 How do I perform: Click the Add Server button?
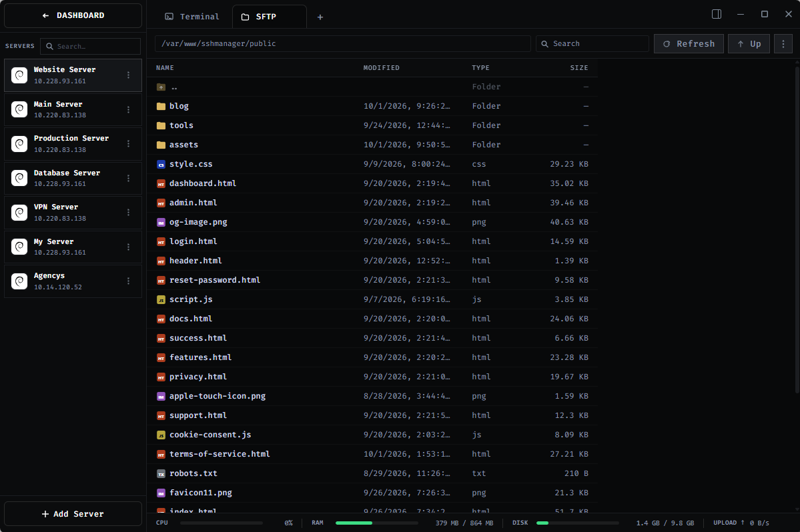pos(73,513)
